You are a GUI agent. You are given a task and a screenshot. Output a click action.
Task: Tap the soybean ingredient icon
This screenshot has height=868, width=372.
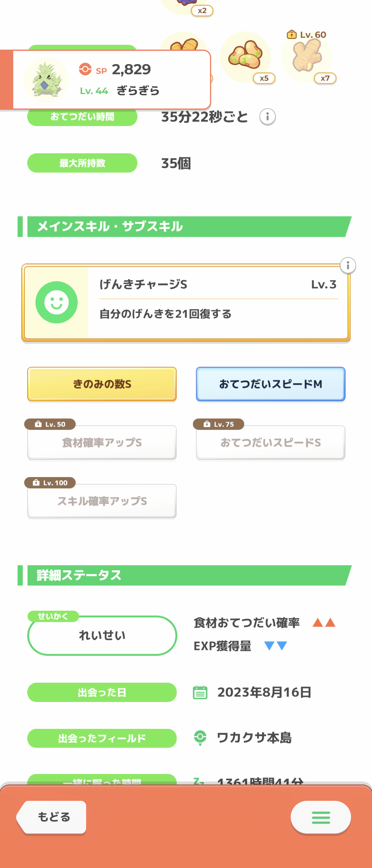[x=245, y=56]
